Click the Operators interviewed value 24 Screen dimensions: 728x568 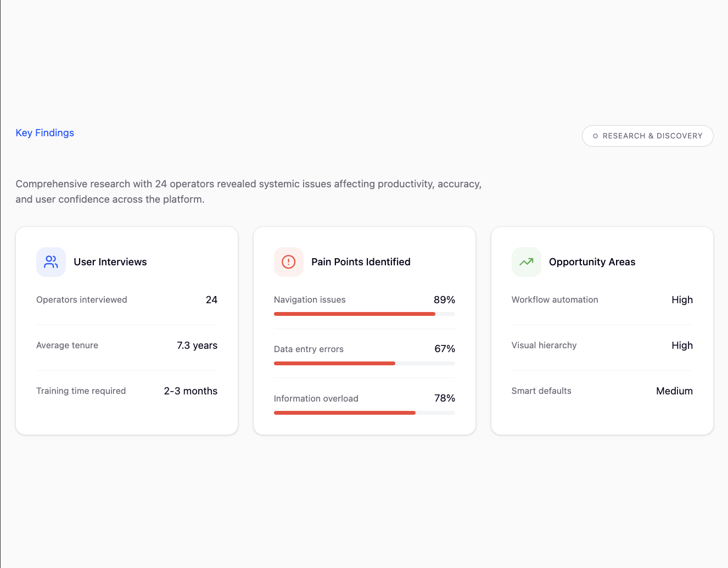coord(211,300)
